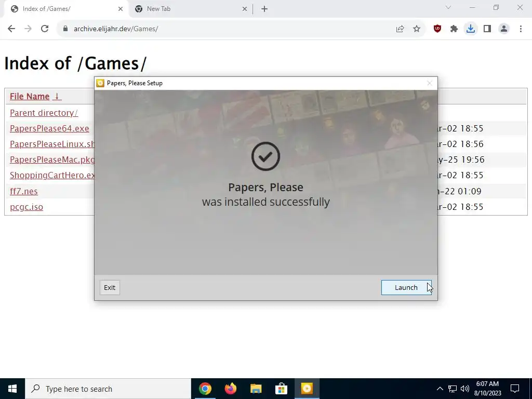Click the taskbar search box
Image resolution: width=532 pixels, height=399 pixels.
[x=108, y=389]
